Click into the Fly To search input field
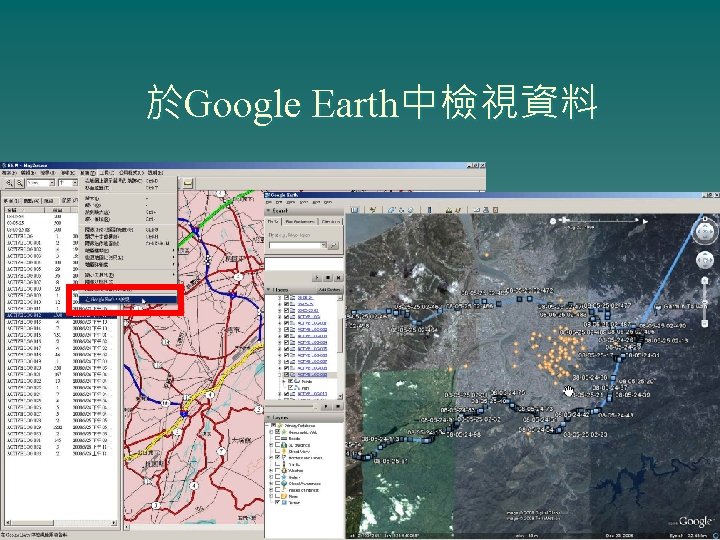Image resolution: width=720 pixels, height=540 pixels. [295, 246]
